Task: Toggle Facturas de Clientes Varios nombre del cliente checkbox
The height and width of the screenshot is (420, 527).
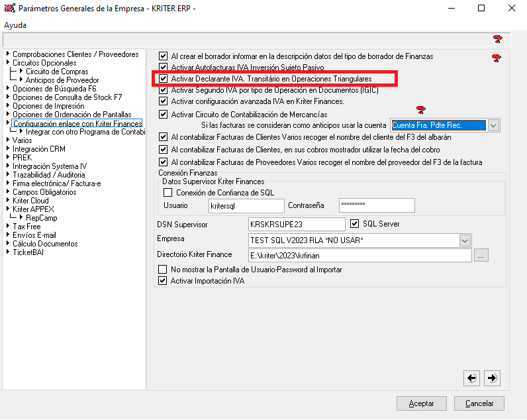Action: coord(163,137)
